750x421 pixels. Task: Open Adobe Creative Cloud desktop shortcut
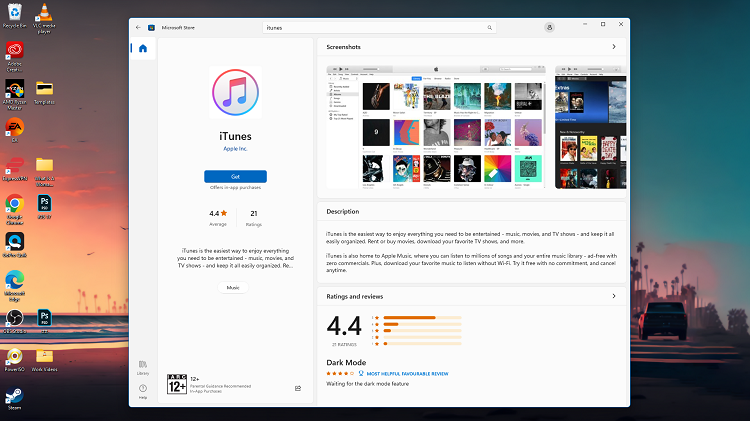pos(15,56)
